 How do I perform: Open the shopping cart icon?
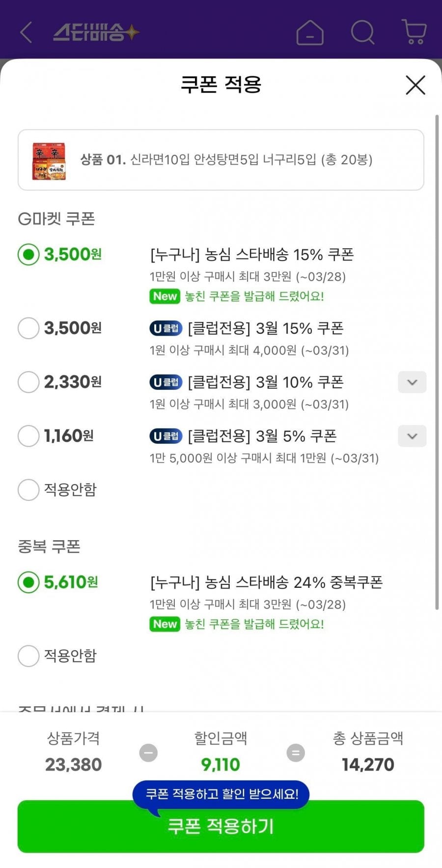(x=414, y=32)
